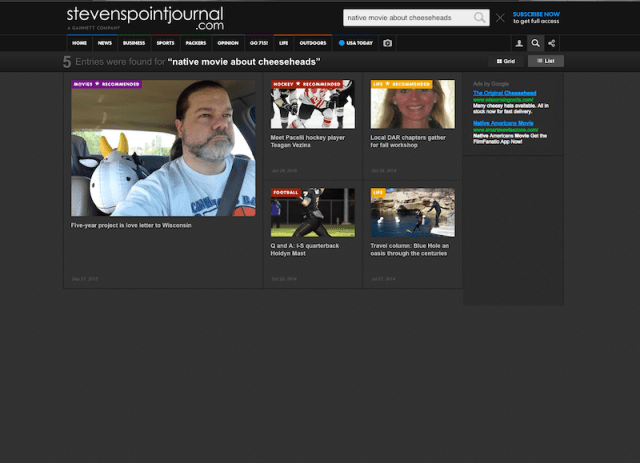Open the Packers menu item
640x463 pixels.
tap(196, 43)
